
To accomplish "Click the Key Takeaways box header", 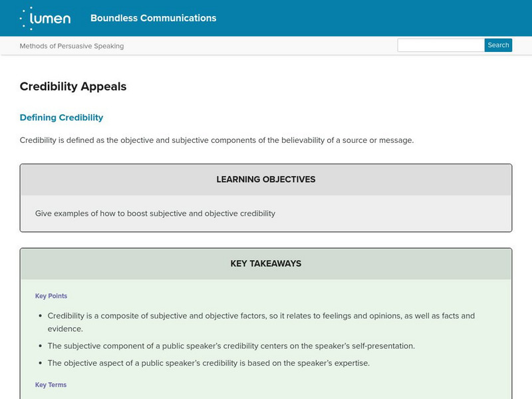I will (x=266, y=263).
